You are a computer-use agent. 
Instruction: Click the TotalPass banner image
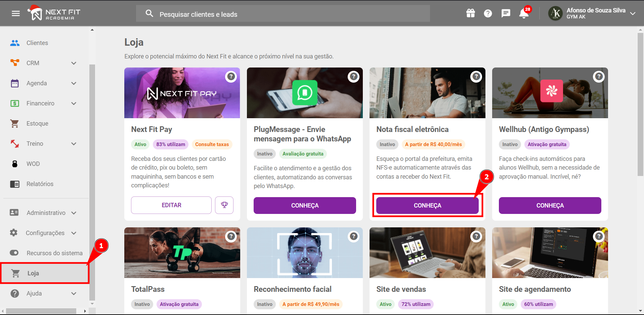(x=182, y=253)
